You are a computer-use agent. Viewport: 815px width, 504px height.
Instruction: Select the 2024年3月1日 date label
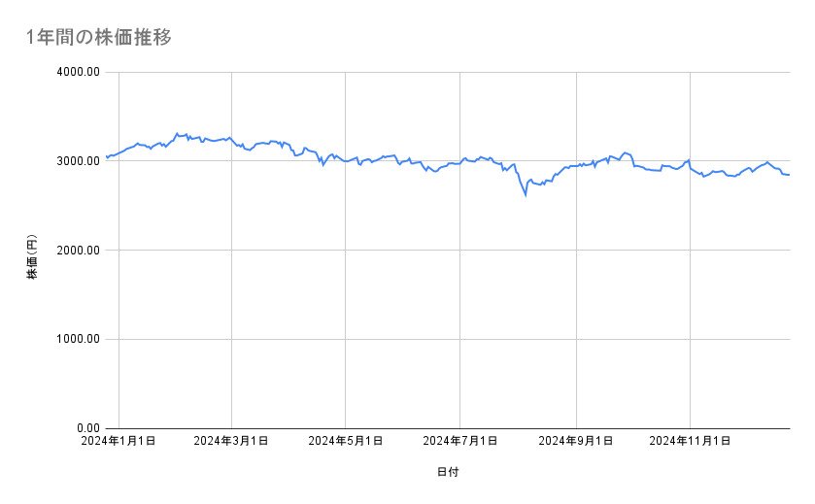pos(231,441)
